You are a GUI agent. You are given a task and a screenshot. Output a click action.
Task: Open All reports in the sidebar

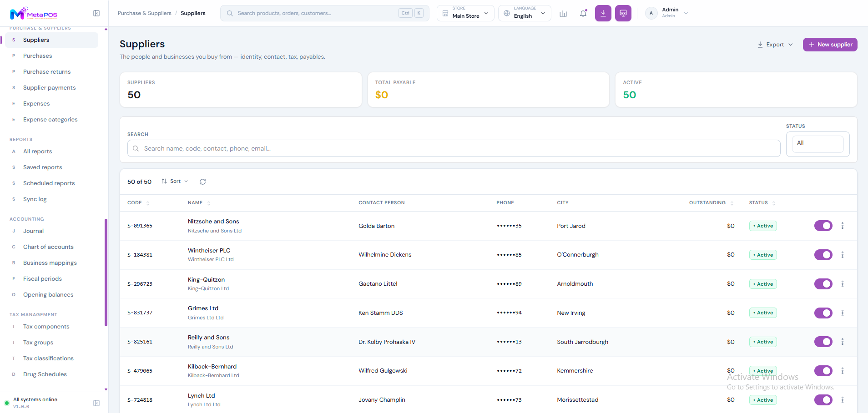pos(38,151)
